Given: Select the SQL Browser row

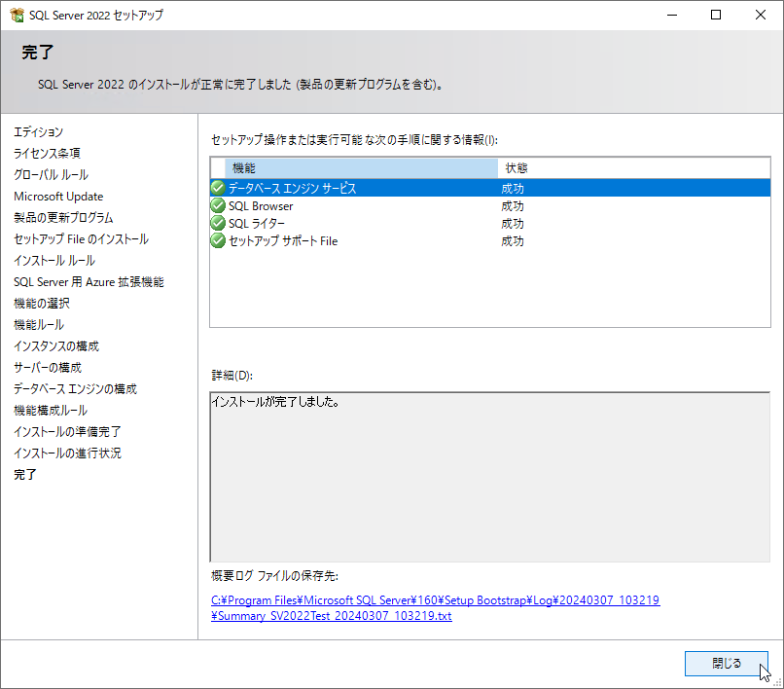Looking at the screenshot, I should coord(490,205).
